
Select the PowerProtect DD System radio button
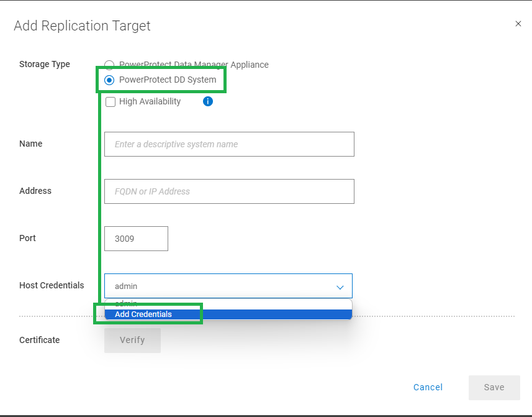pyautogui.click(x=109, y=80)
